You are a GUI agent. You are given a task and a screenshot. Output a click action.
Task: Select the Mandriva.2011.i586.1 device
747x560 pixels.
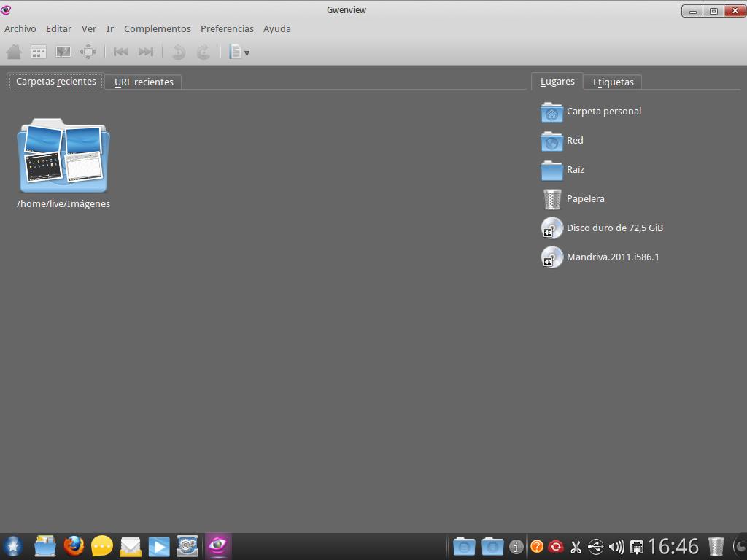click(x=612, y=257)
